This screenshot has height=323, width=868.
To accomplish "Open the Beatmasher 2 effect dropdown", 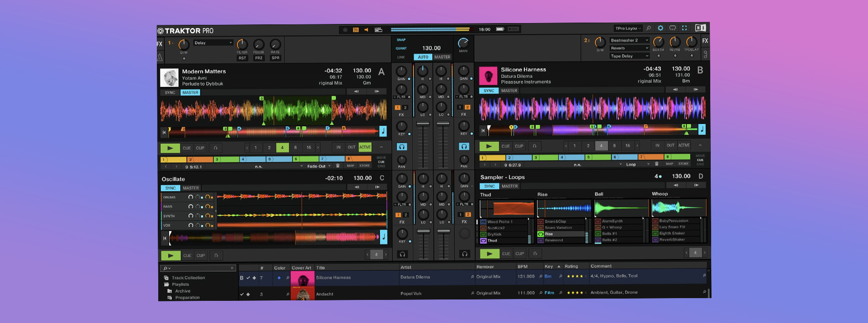I will (629, 40).
